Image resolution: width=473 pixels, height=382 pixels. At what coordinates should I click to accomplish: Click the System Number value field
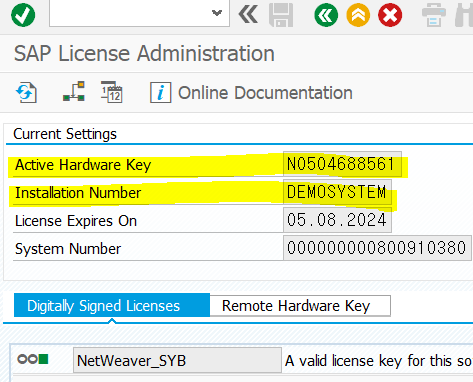pyautogui.click(x=377, y=248)
